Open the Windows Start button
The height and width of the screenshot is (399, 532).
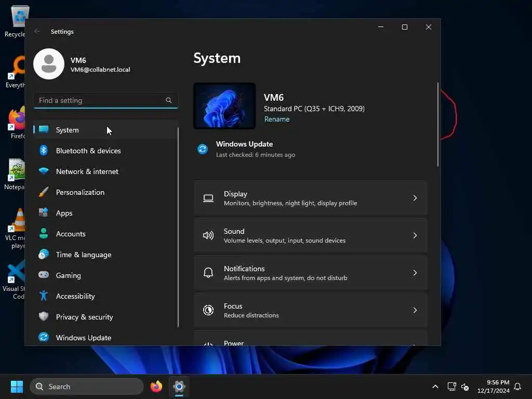pos(17,387)
